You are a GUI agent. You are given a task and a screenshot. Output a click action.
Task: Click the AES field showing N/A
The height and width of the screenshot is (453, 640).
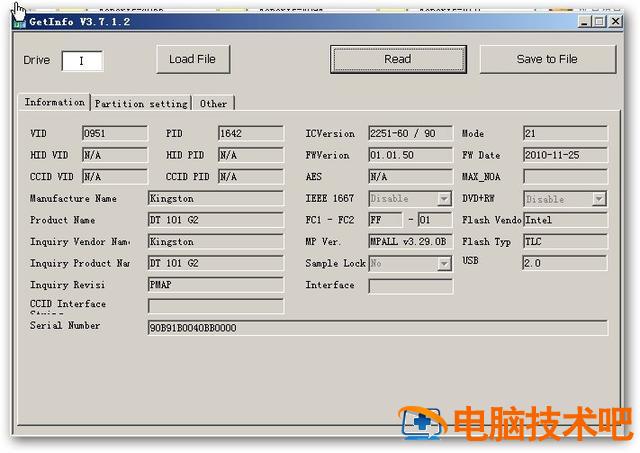pos(410,177)
